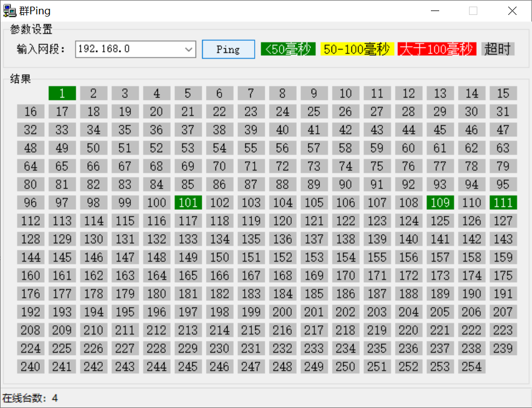Viewport: 532px width, 408px height.
Task: Click host cell 120
Action: [x=283, y=221]
